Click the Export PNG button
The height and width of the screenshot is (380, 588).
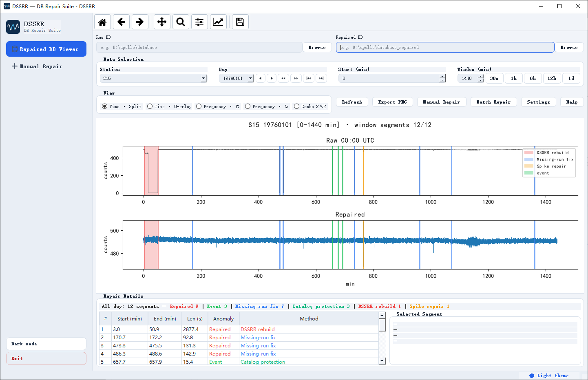click(x=393, y=102)
